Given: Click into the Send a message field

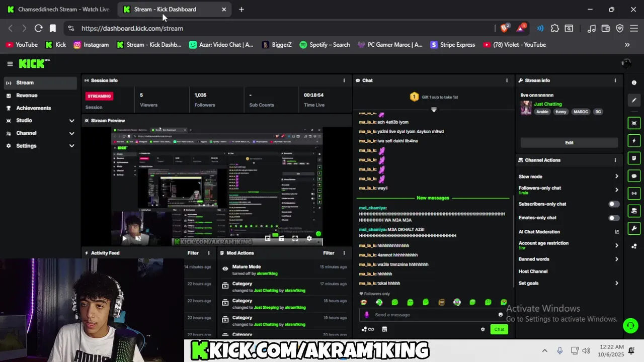Looking at the screenshot, I should point(433,315).
